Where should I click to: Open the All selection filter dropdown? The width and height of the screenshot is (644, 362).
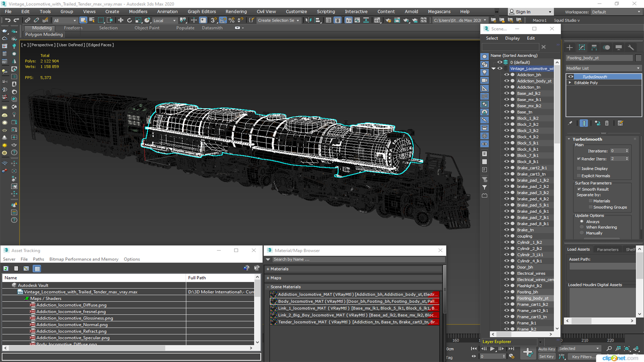(x=65, y=20)
